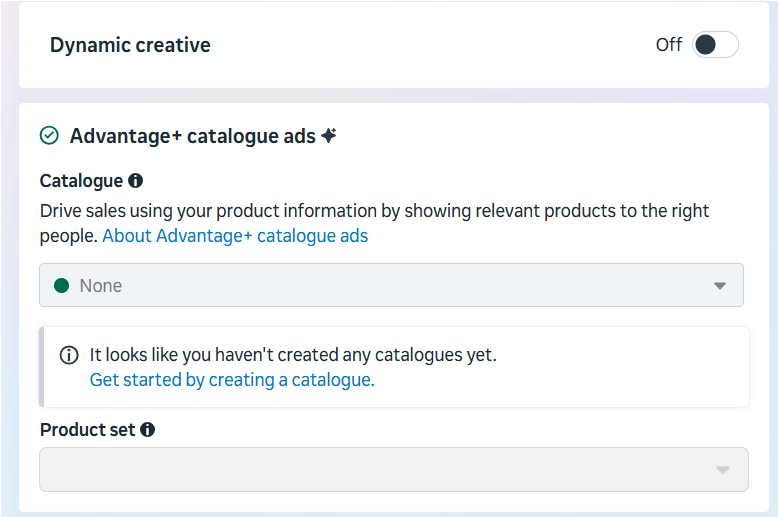
Task: Click the 'Drive sales using your product information' description
Action: [374, 223]
